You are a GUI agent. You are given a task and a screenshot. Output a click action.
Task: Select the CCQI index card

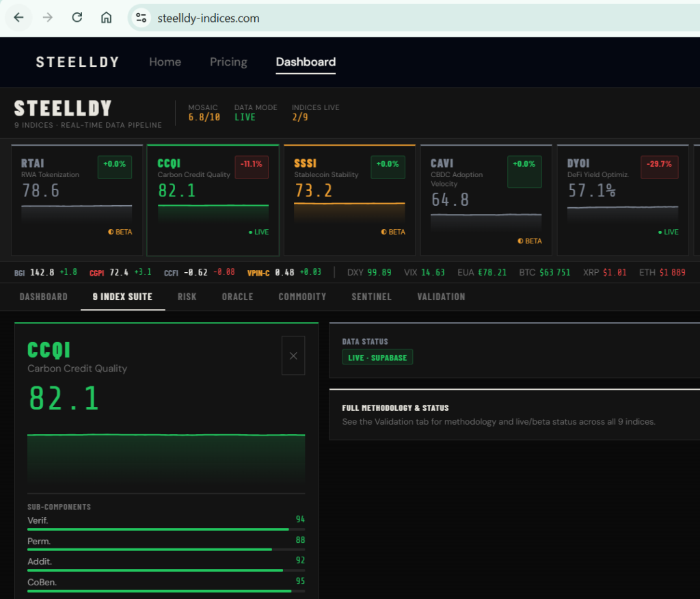tap(213, 200)
